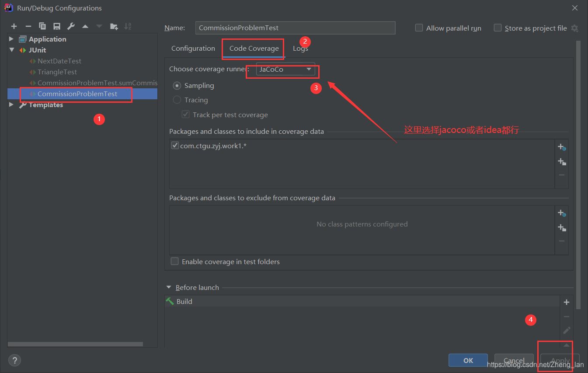The height and width of the screenshot is (373, 588).
Task: Enable the Allow parallel run checkbox
Action: click(x=419, y=28)
